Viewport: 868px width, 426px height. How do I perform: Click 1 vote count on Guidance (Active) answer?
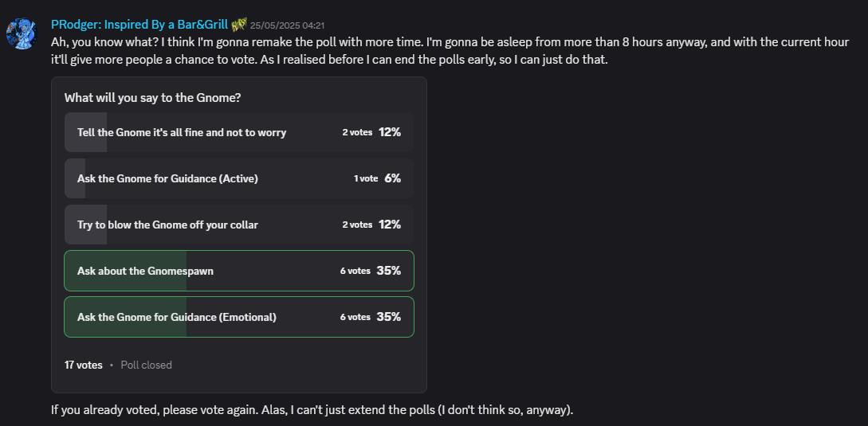(366, 178)
